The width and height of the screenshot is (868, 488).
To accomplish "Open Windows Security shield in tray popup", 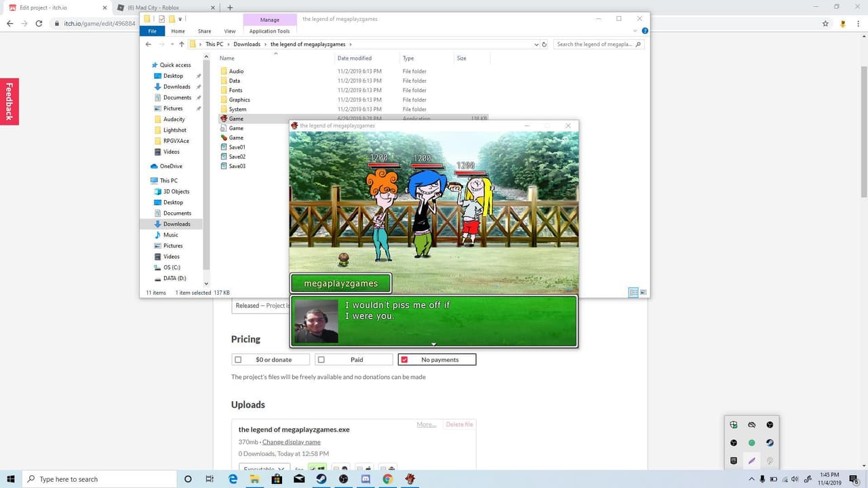I will 734,425.
